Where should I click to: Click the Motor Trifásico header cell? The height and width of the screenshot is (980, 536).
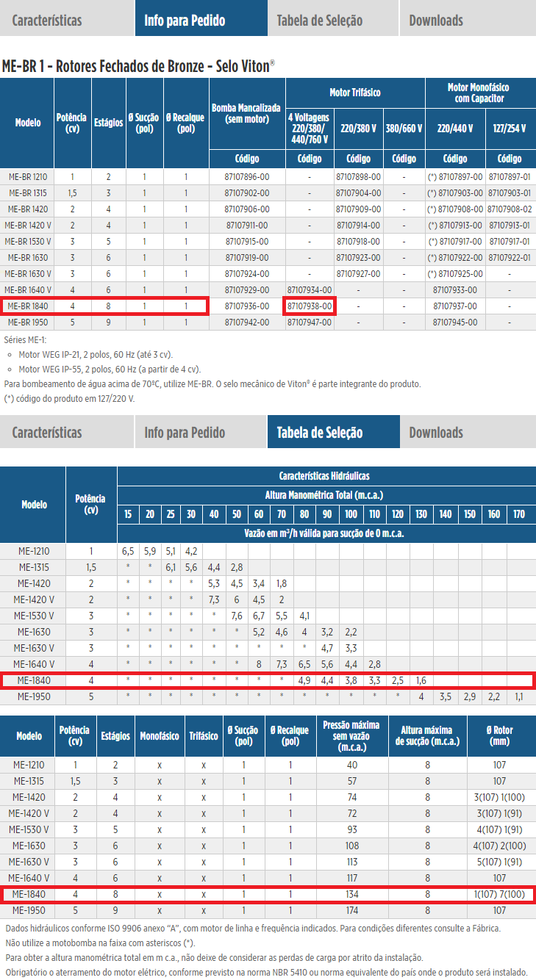(355, 93)
